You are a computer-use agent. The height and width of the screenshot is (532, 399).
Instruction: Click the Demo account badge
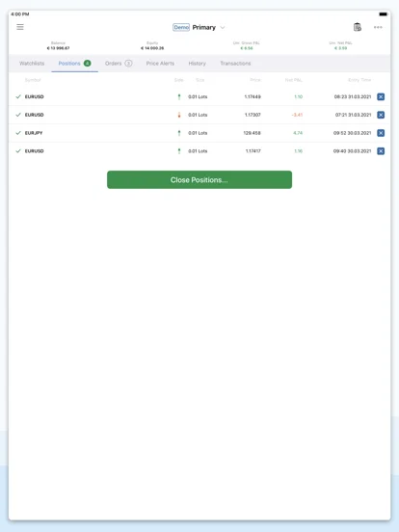181,27
